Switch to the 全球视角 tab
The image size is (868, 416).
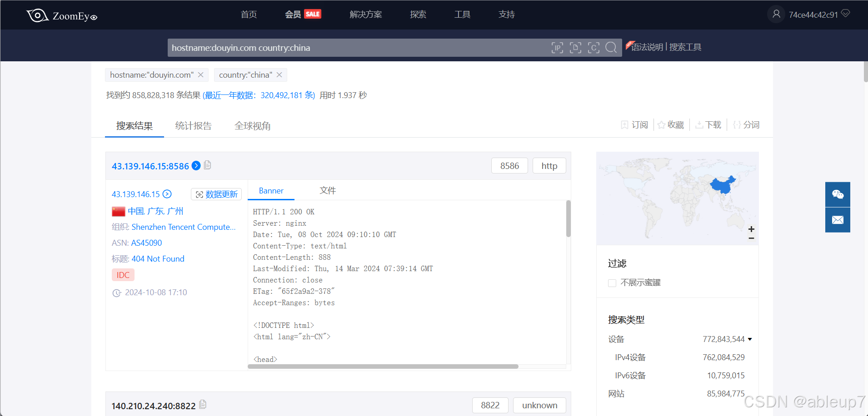point(253,126)
